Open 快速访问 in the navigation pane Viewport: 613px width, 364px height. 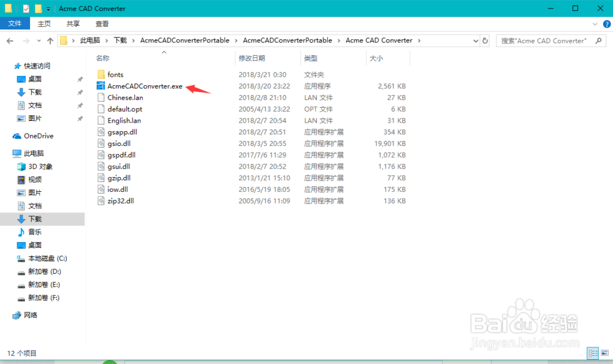[x=37, y=66]
